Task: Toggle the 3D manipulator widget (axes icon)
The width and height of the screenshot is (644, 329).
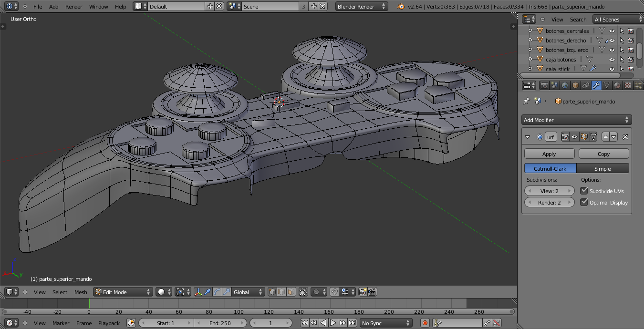Action: (198, 292)
